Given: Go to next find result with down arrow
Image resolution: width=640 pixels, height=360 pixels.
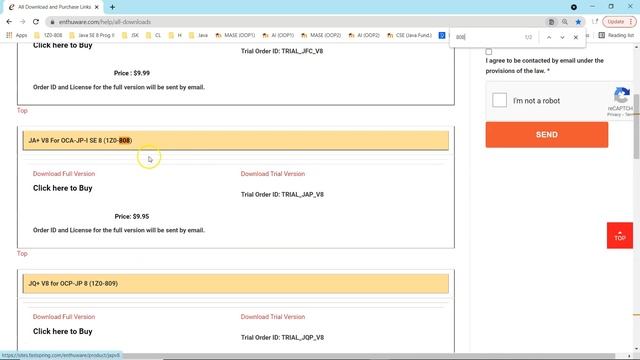Looking at the screenshot, I should (x=562, y=37).
